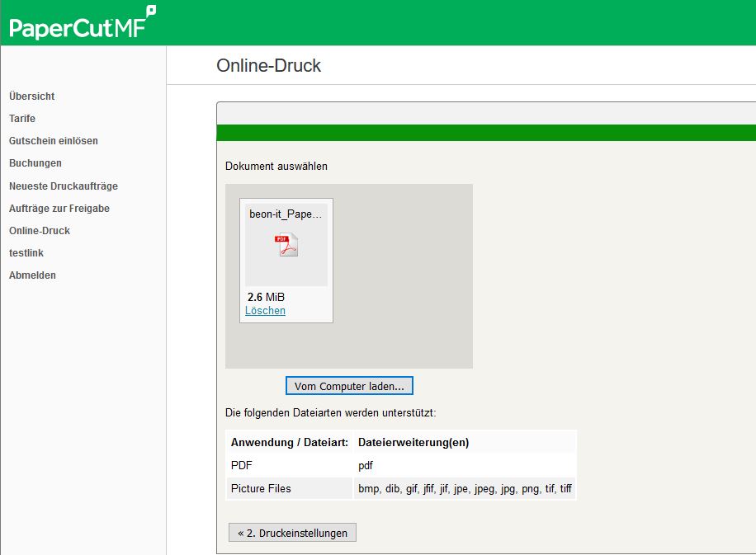Click the green progress bar

[x=485, y=133]
